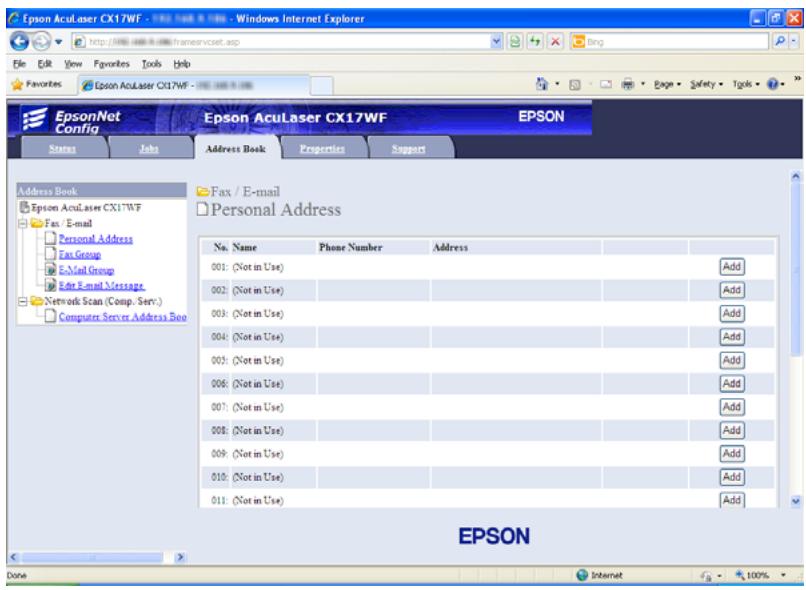Image resolution: width=806 pixels, height=590 pixels.
Task: Open Favorites with the star icon
Action: tap(17, 84)
